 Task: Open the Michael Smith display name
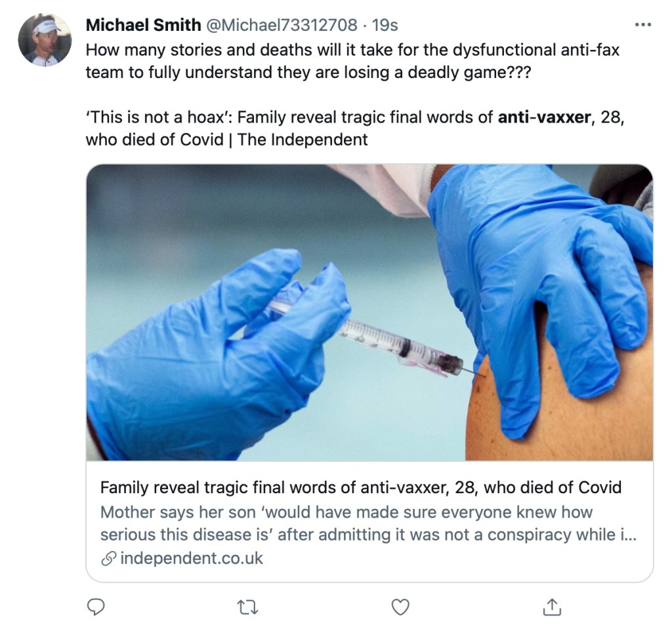(143, 26)
